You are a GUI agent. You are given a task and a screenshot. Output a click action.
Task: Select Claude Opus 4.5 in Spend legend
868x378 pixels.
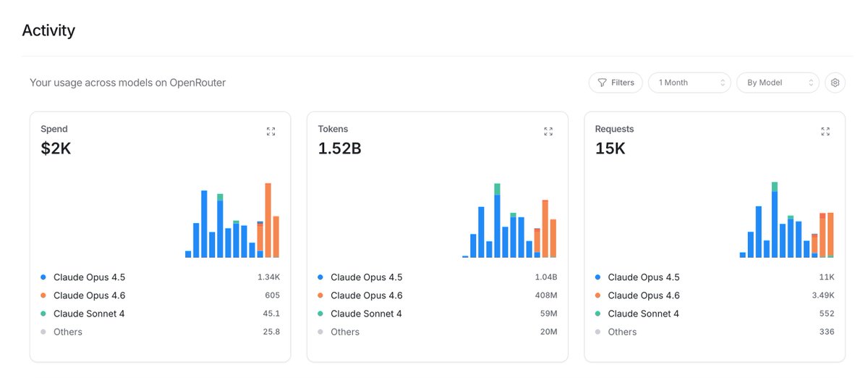pos(89,277)
